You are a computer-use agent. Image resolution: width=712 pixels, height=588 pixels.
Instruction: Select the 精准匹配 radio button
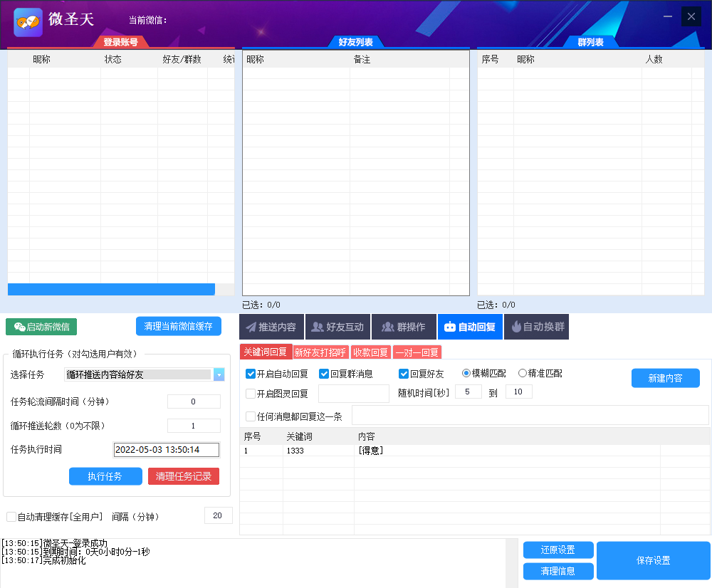(x=523, y=373)
